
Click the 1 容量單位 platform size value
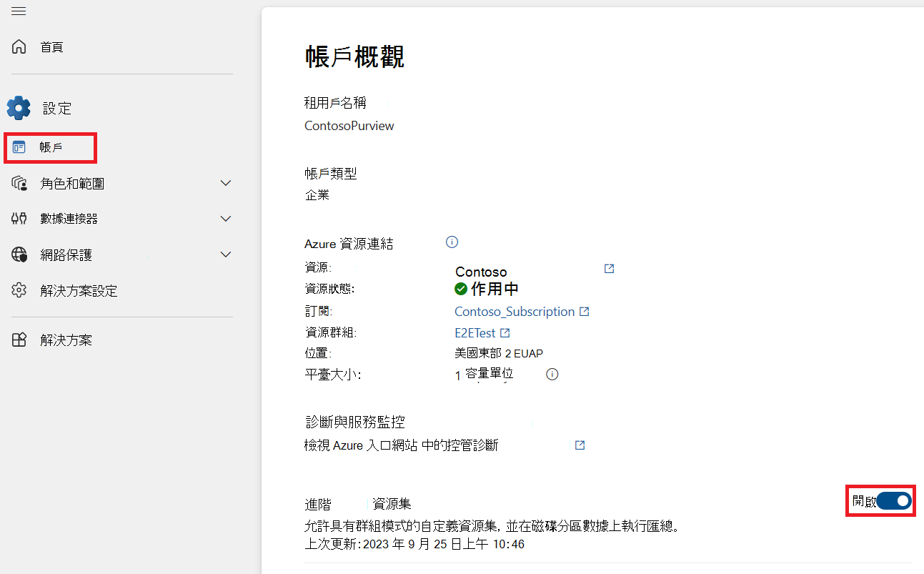point(484,374)
